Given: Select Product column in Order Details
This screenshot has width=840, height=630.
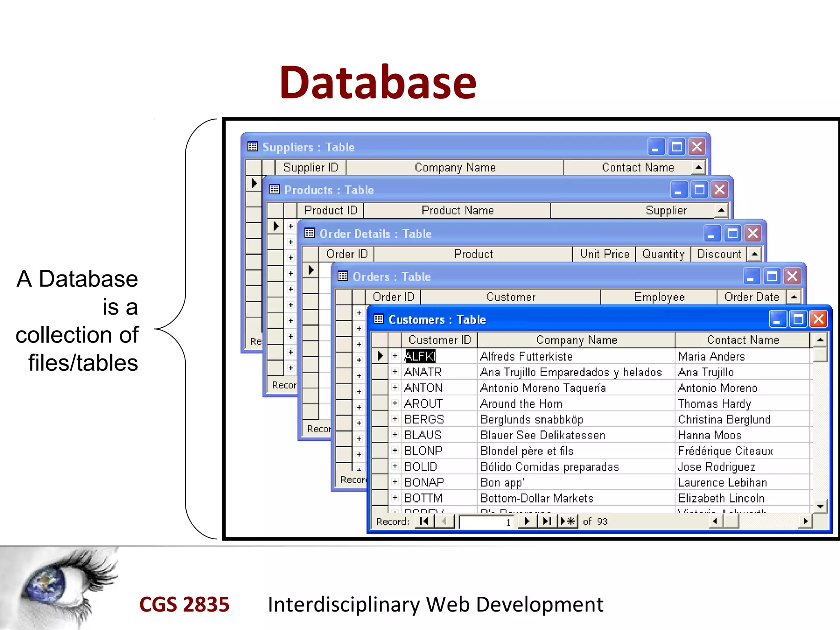Looking at the screenshot, I should coord(473,254).
